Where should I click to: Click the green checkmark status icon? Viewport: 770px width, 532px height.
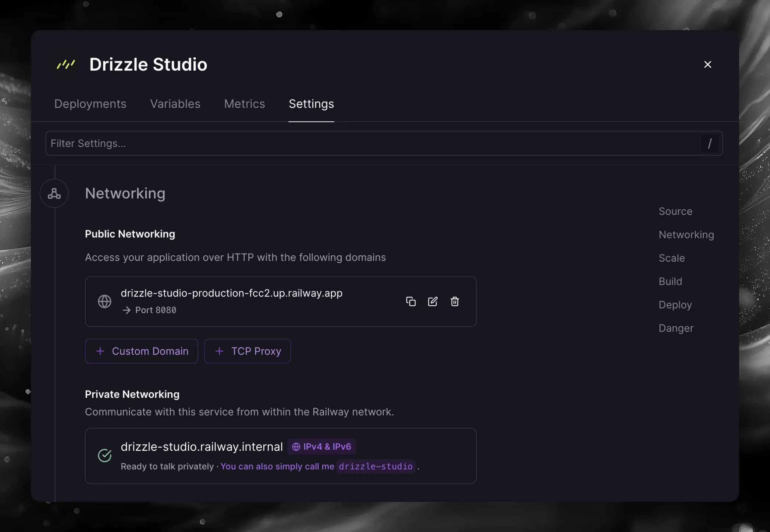pos(104,456)
